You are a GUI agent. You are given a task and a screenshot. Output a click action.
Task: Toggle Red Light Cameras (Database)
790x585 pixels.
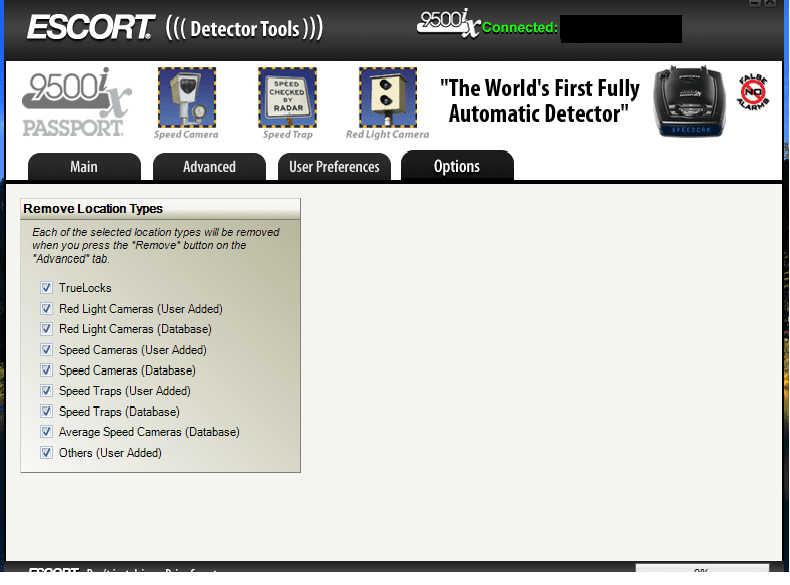[x=46, y=329]
